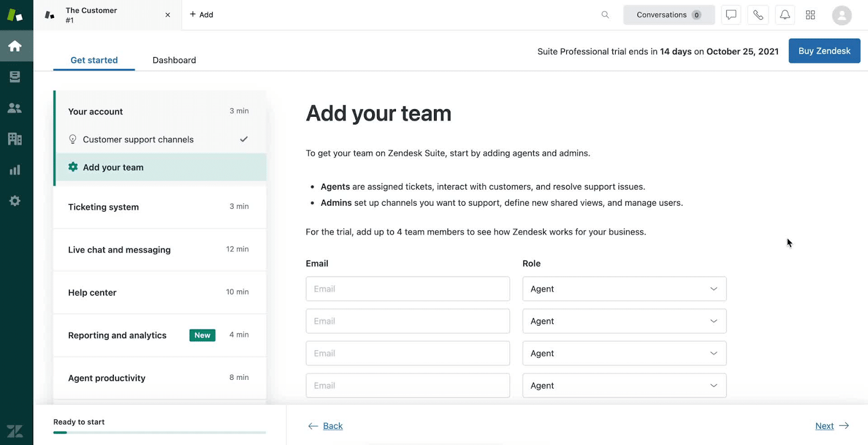Image resolution: width=868 pixels, height=445 pixels.
Task: Expand the fourth Agent role dropdown
Action: click(x=624, y=385)
